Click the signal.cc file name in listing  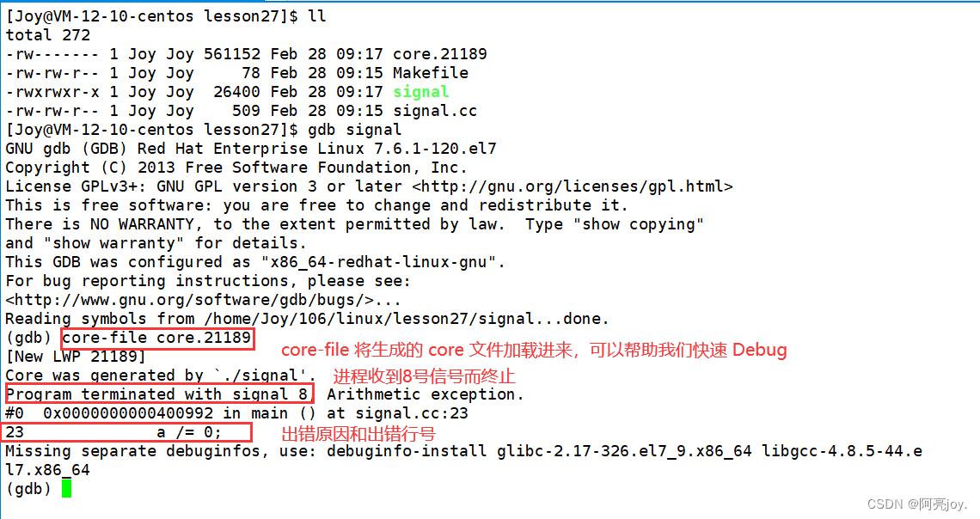point(435,111)
